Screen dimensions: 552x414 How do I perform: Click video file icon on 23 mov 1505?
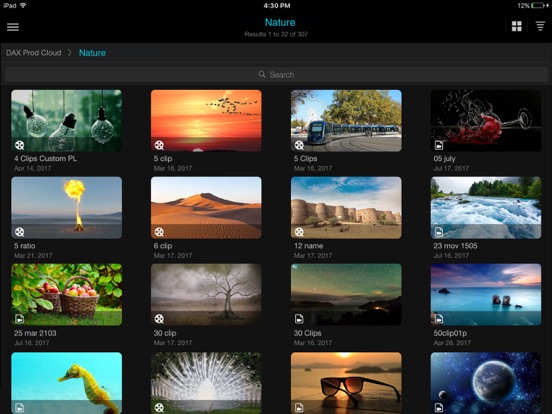coord(439,232)
